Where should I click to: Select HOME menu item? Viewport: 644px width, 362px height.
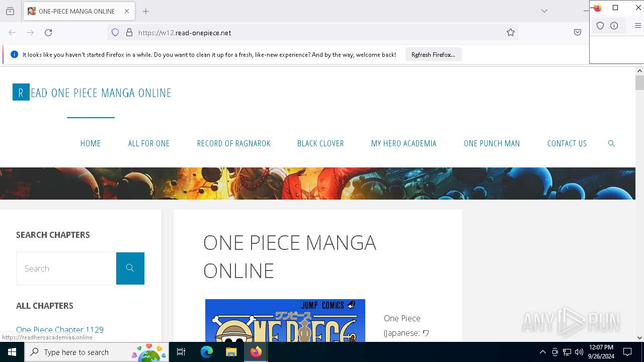[x=91, y=143]
